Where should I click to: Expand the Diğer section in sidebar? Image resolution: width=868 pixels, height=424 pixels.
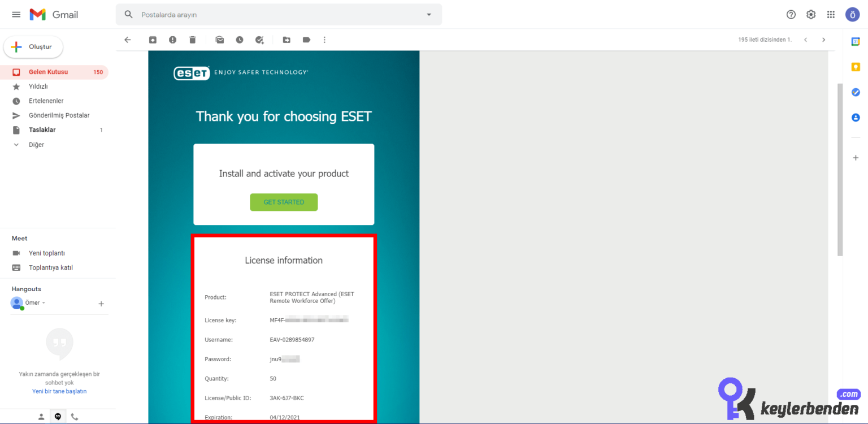(36, 145)
